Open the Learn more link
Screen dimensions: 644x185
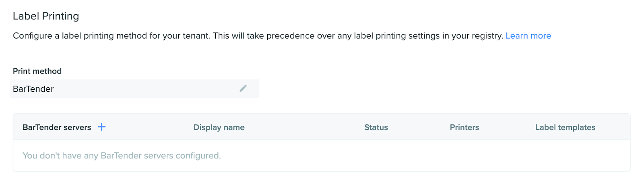(528, 36)
